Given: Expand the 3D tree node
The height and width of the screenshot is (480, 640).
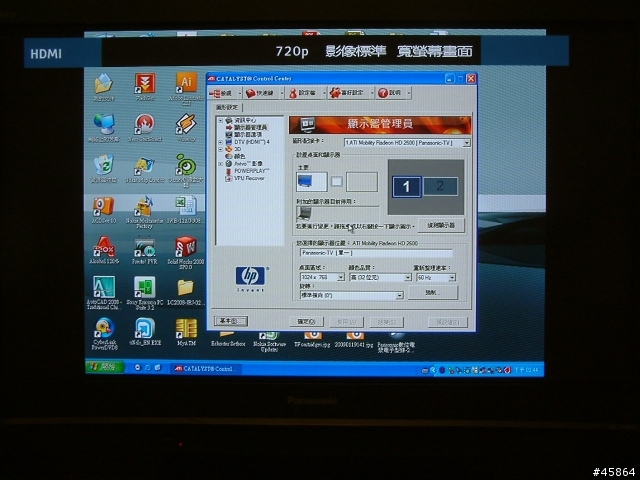Looking at the screenshot, I should (x=220, y=149).
